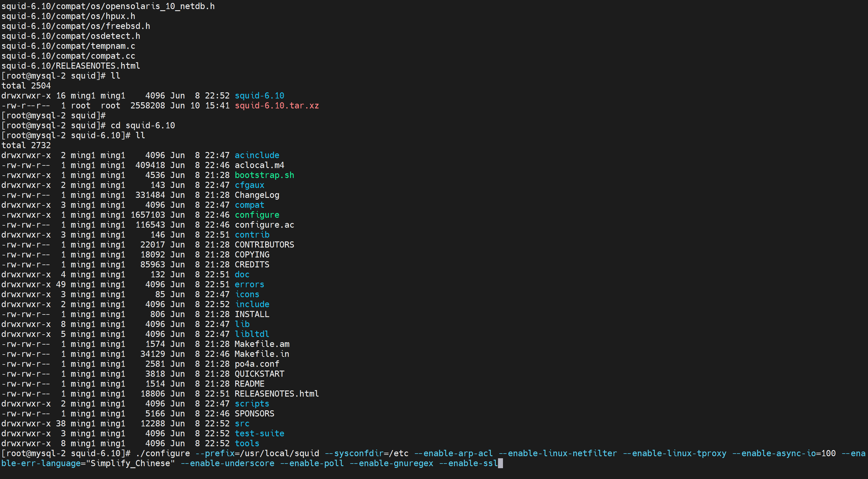The height and width of the screenshot is (479, 868).
Task: Click the acinclude directory name
Action: (x=257, y=155)
